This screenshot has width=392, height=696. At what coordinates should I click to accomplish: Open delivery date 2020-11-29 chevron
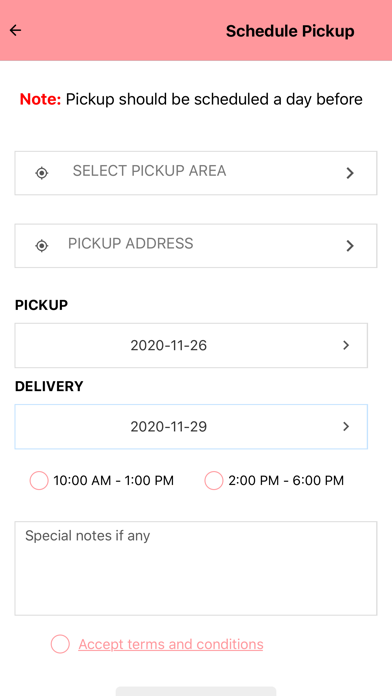[346, 427]
